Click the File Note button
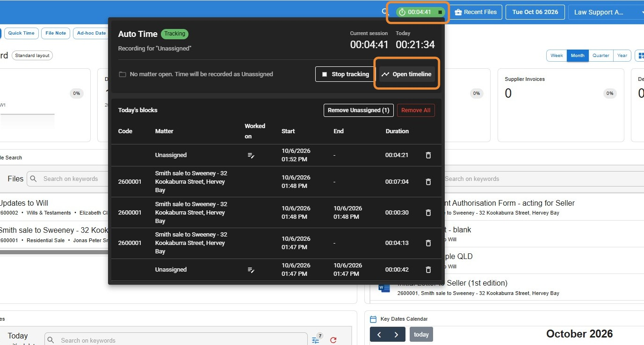The height and width of the screenshot is (345, 644). [x=56, y=33]
